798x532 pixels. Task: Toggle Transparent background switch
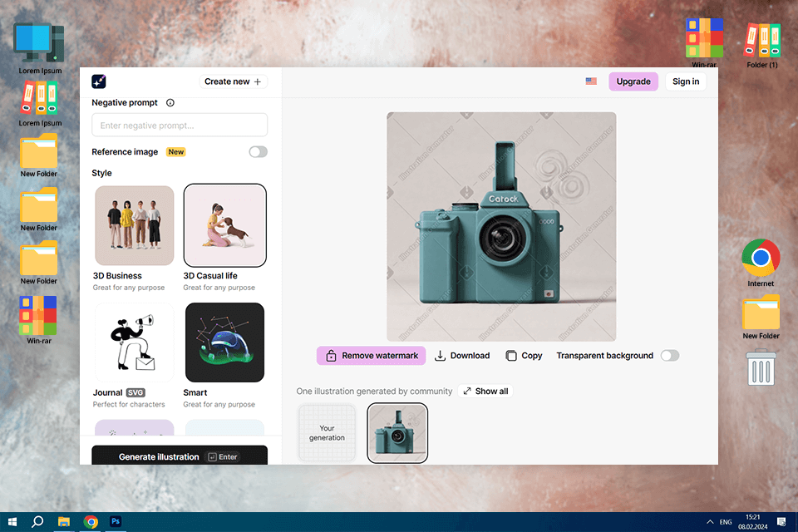(670, 355)
